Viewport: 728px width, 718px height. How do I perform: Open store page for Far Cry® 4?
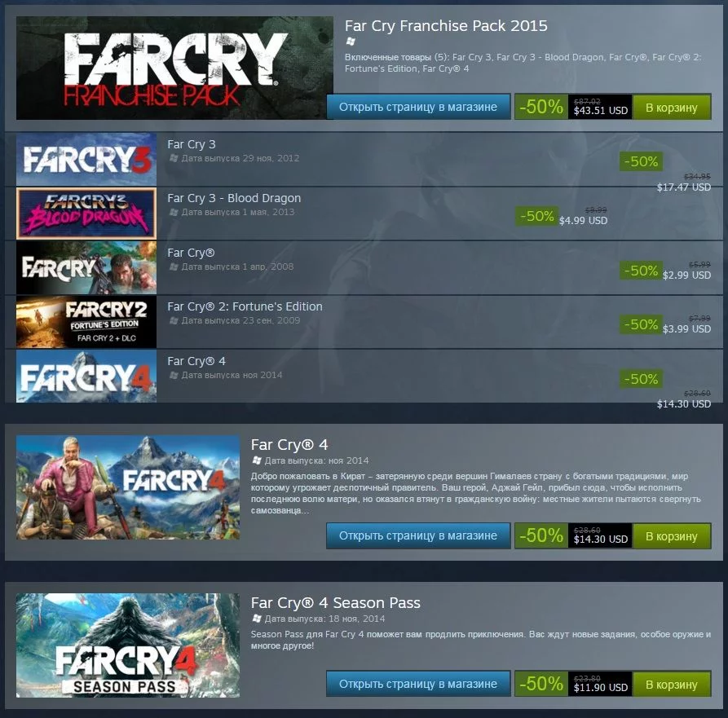[418, 535]
